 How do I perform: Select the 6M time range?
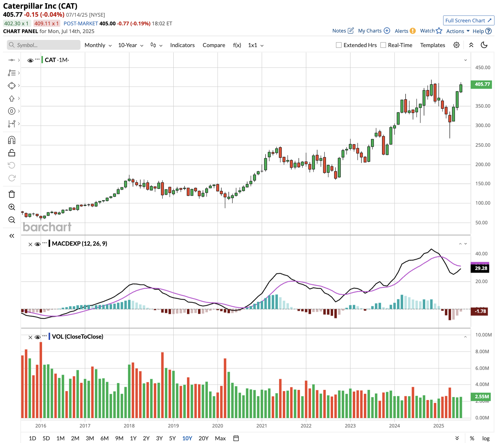(104, 438)
